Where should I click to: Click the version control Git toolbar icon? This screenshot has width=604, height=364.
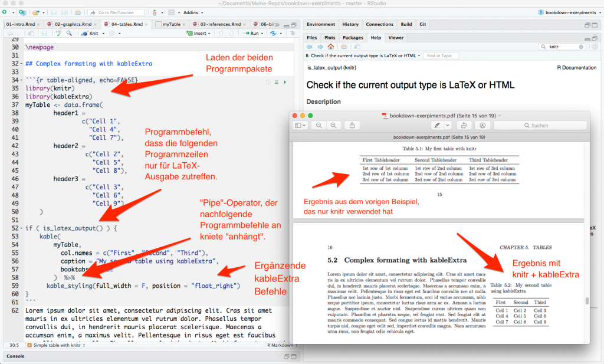point(155,12)
